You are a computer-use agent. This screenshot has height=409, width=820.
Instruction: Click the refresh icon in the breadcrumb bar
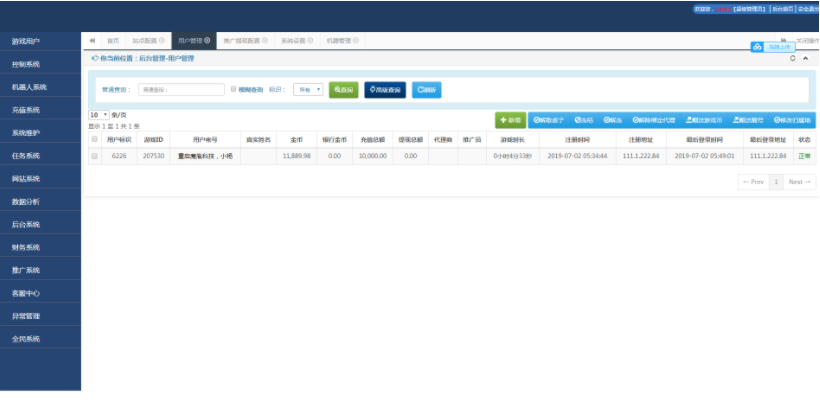pyautogui.click(x=793, y=58)
